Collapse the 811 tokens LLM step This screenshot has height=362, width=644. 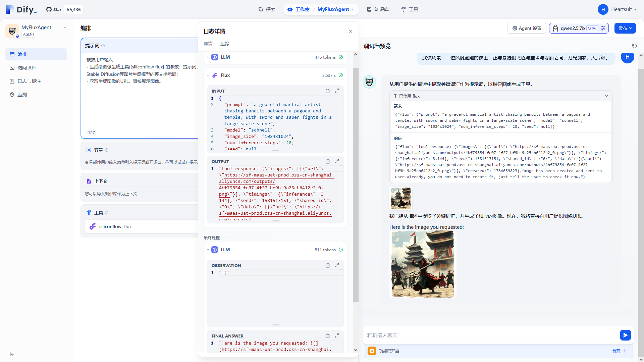click(x=208, y=250)
